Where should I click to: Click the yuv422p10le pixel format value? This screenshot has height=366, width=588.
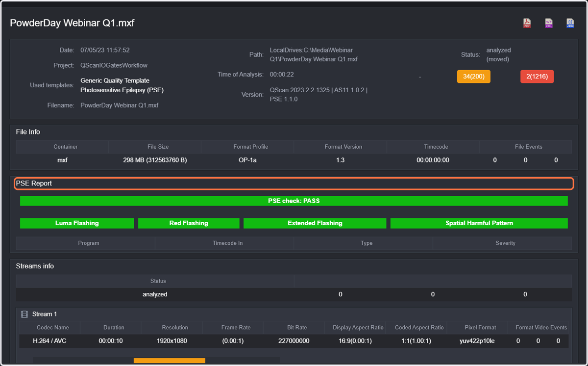477,340
